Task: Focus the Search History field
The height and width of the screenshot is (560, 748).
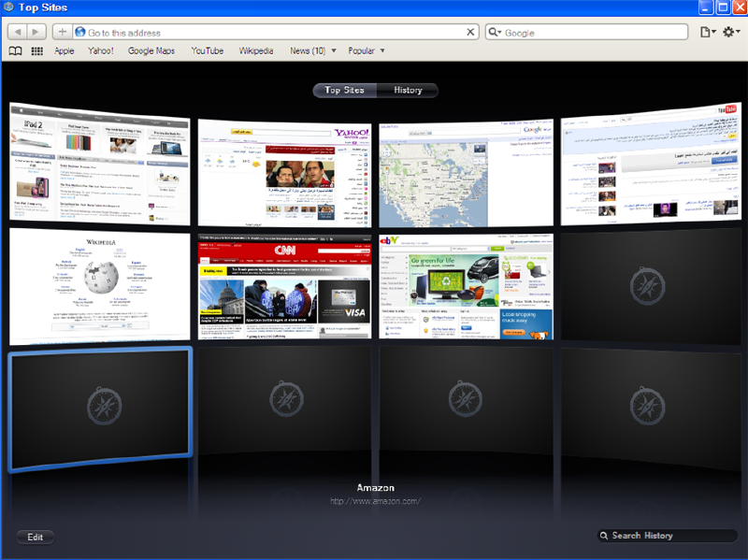Action: pos(668,536)
